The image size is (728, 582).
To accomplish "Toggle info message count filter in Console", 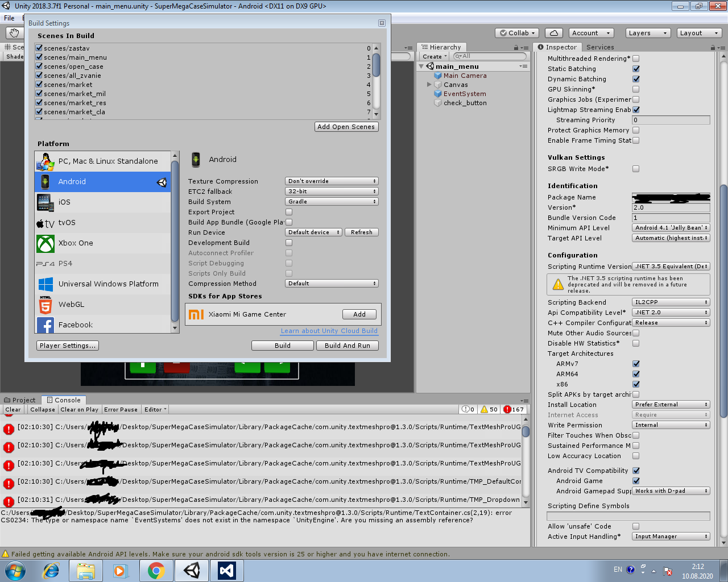I will click(468, 409).
